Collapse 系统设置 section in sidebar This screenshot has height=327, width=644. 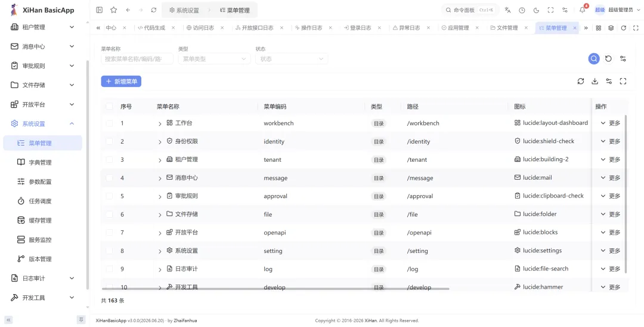tap(43, 124)
